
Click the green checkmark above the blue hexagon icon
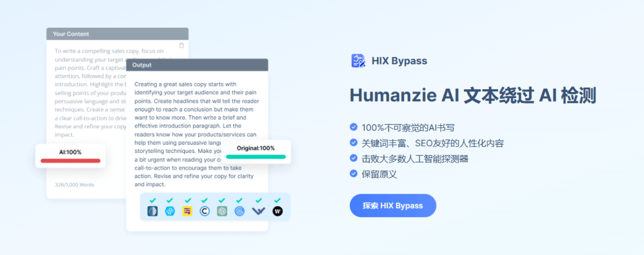coord(170,200)
